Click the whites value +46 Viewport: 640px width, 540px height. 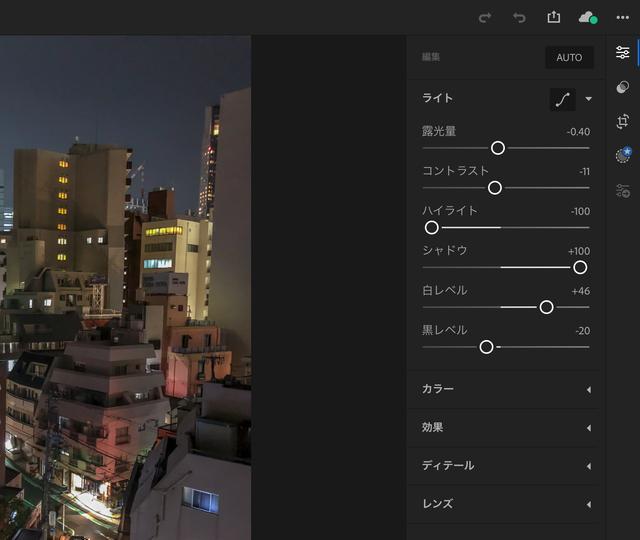(581, 291)
